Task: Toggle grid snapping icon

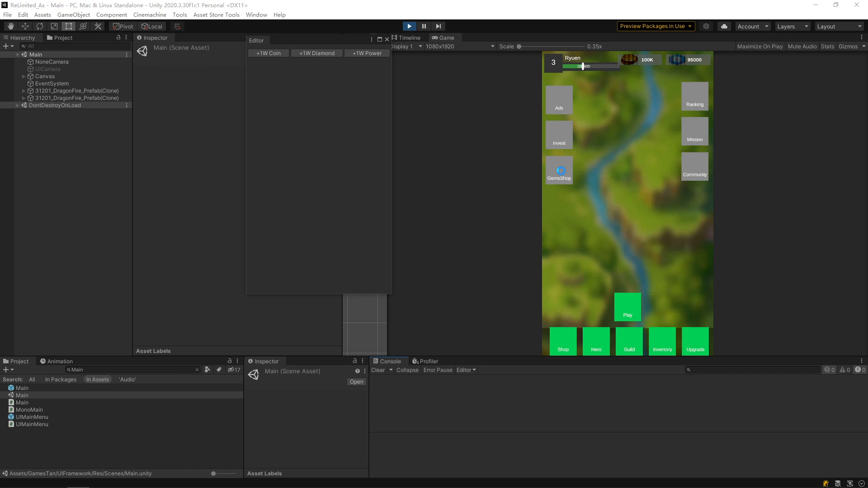Action: 177,26
